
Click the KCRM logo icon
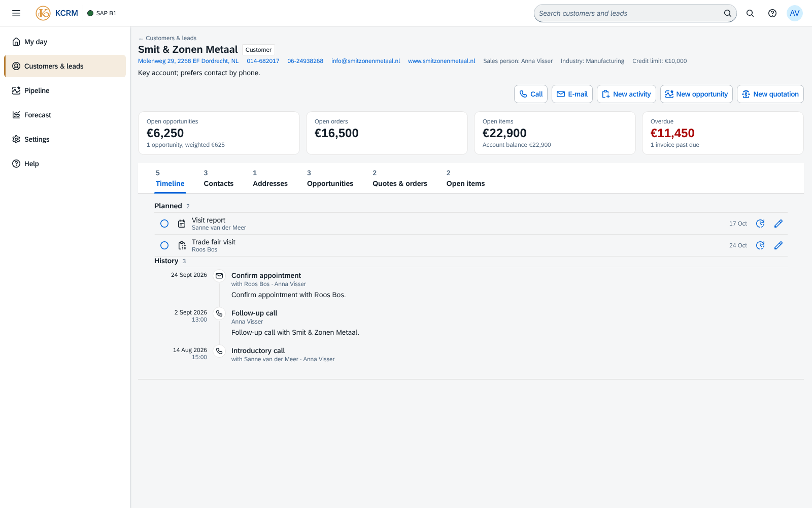click(x=43, y=13)
